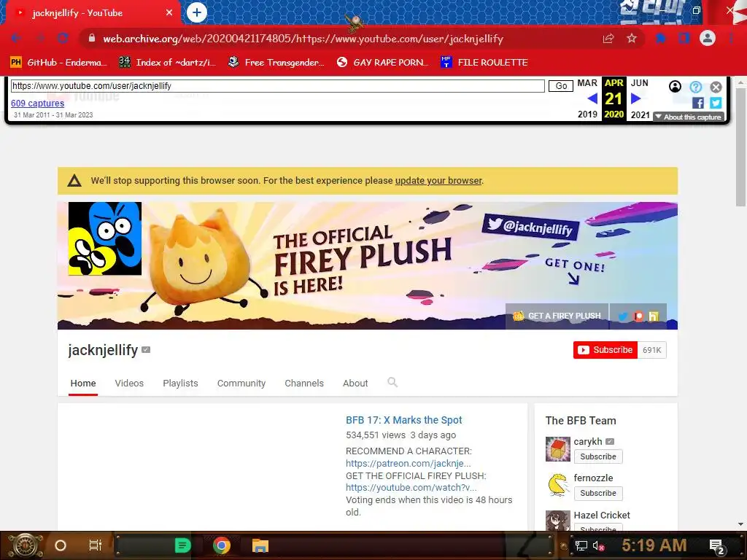747x560 pixels.
Task: Open the Chrome profile avatar icon
Action: click(x=708, y=38)
